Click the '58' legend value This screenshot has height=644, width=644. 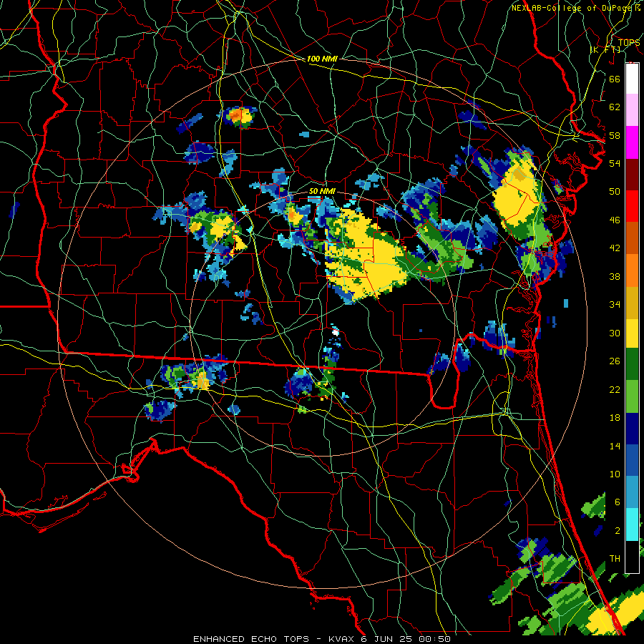615,135
